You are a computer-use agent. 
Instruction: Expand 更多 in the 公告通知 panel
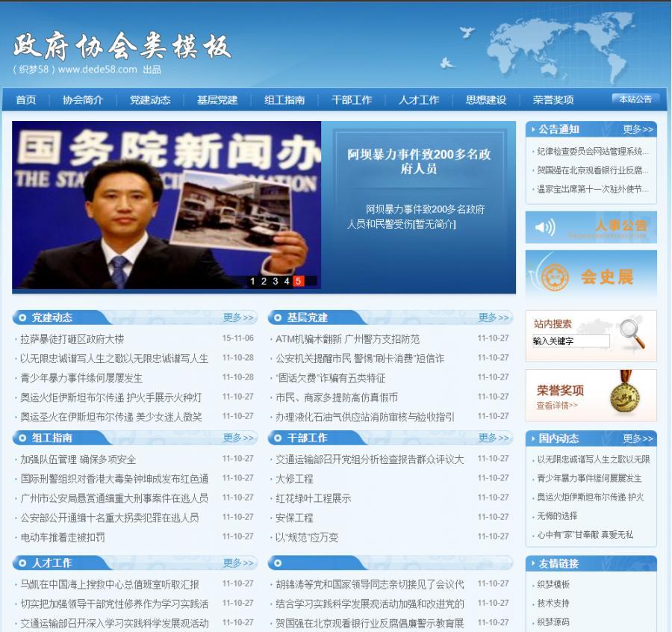click(638, 129)
